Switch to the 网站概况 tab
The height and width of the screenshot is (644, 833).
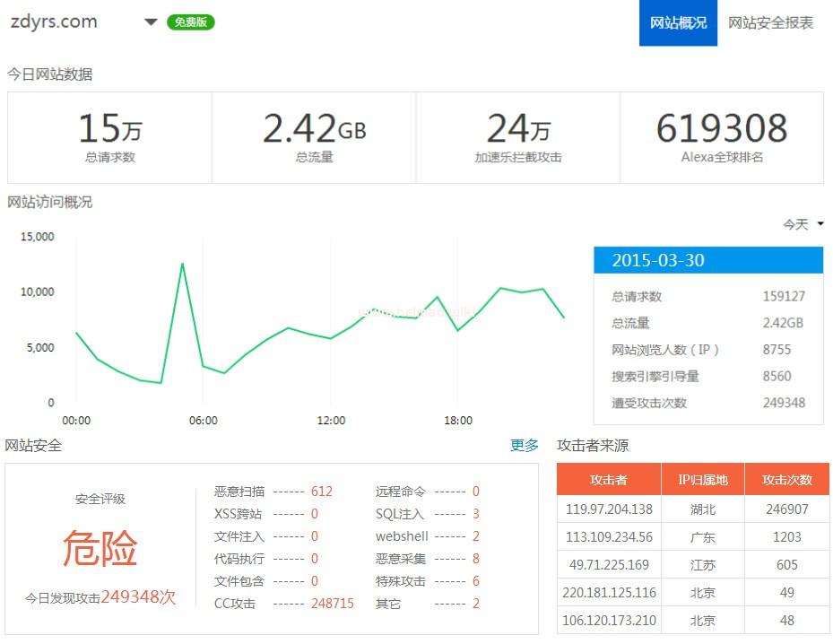pyautogui.click(x=678, y=23)
